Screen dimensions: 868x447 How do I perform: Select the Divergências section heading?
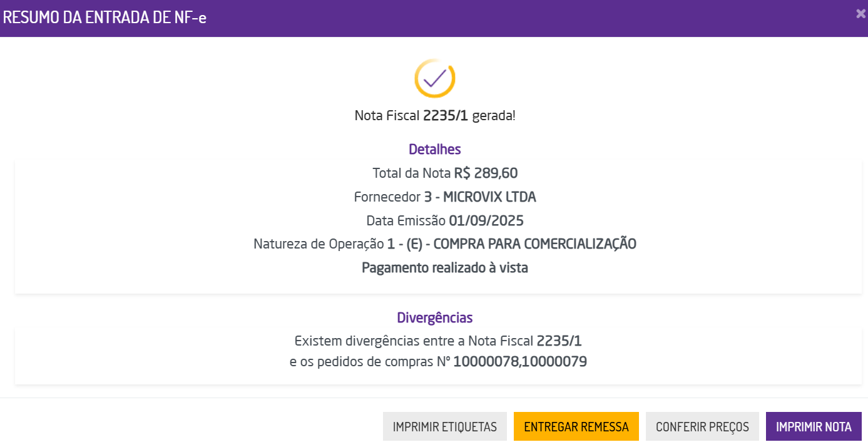tap(434, 317)
